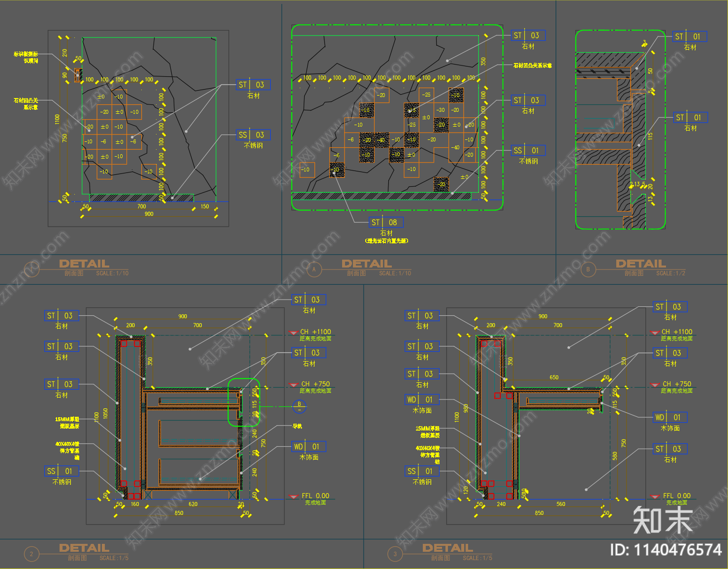Click the 210 vertical dimension in top-left detail
Screen dimensions: 728x569
(x=64, y=52)
